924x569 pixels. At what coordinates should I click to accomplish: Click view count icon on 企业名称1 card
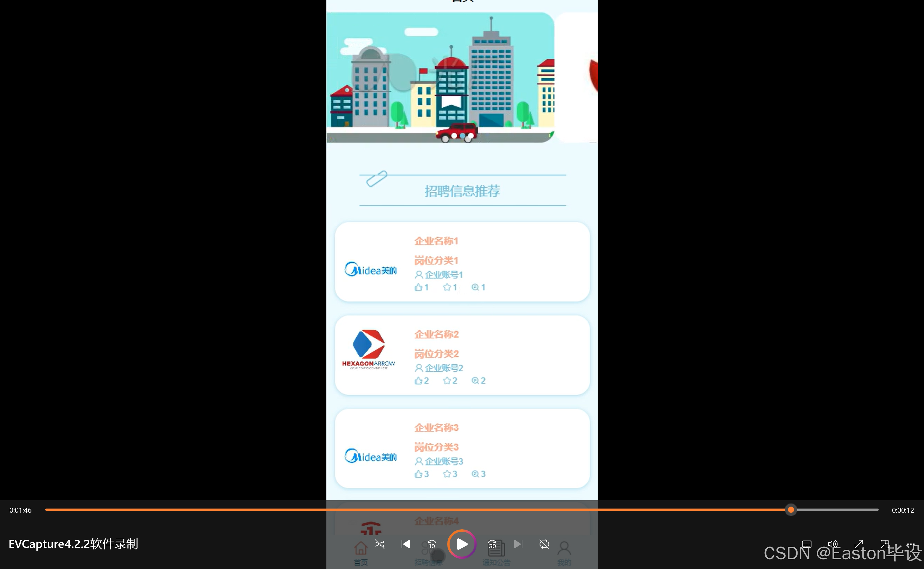coord(475,287)
